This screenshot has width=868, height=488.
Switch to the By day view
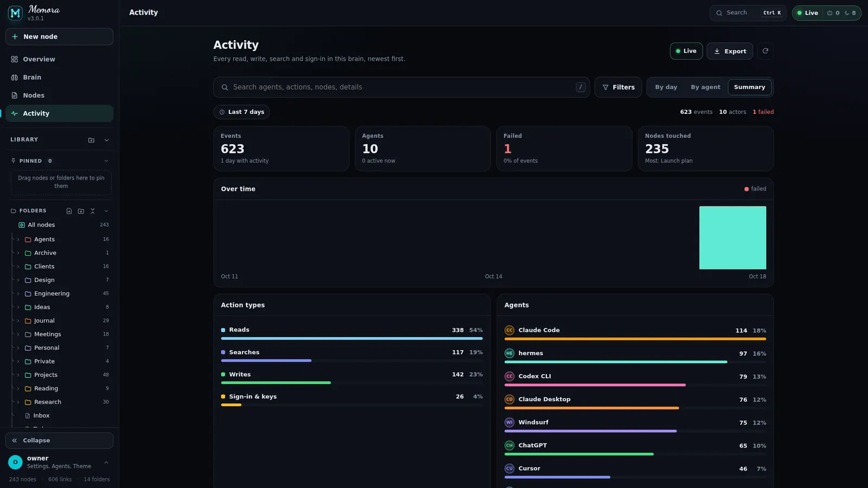tap(666, 87)
